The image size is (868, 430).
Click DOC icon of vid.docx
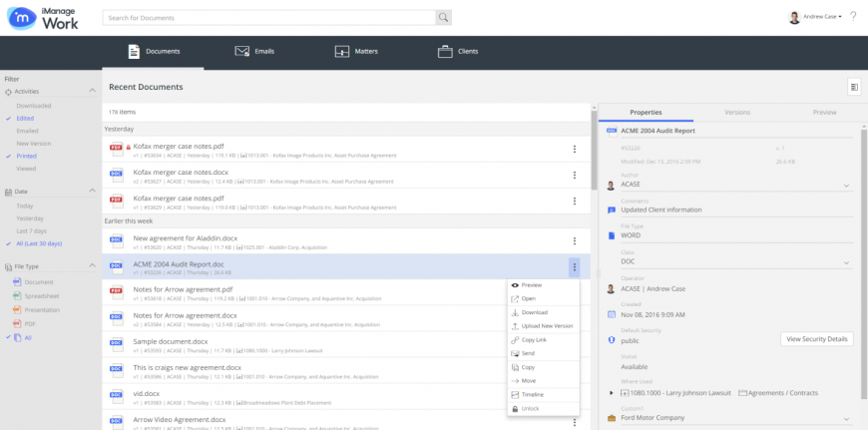(117, 397)
